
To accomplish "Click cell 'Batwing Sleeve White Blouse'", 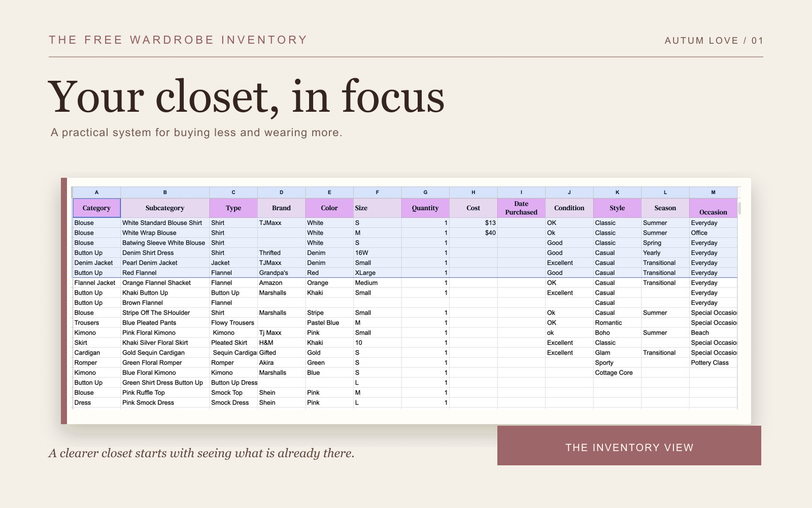I will [x=165, y=243].
